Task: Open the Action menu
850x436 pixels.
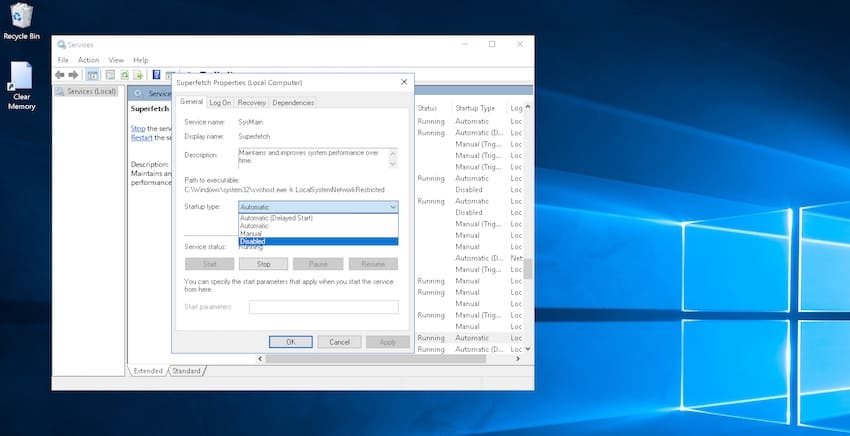Action: point(88,60)
